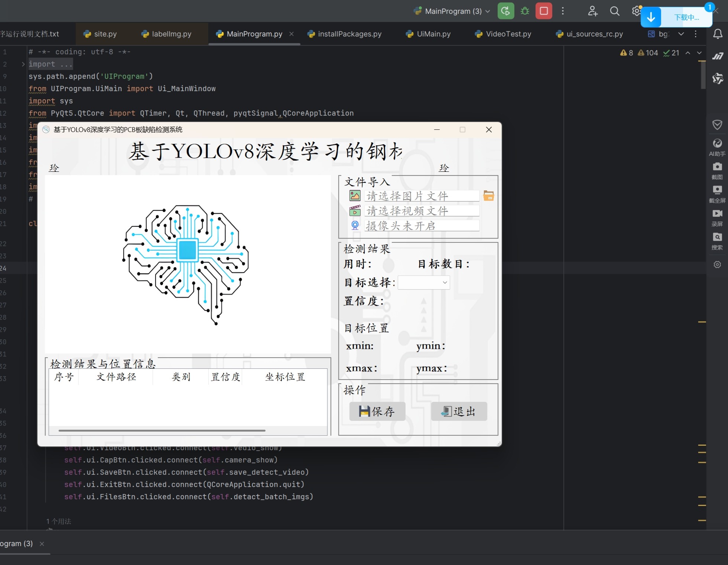Viewport: 728px width, 565px height.
Task: Start 录屏 screen recording tool
Action: coord(717,217)
